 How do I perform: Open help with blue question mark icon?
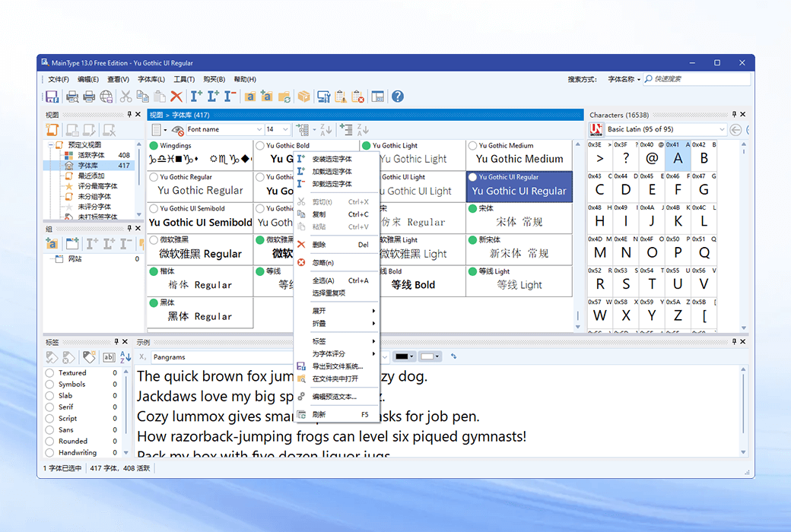click(398, 97)
